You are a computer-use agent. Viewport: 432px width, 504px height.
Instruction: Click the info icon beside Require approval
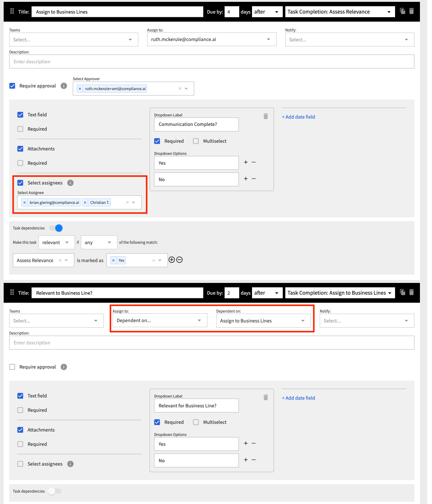tap(64, 86)
